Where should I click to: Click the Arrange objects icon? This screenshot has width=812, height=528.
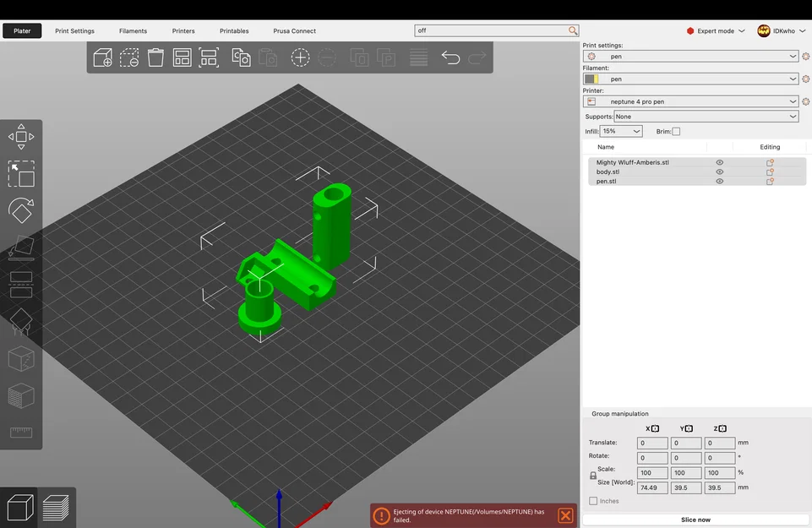click(182, 57)
